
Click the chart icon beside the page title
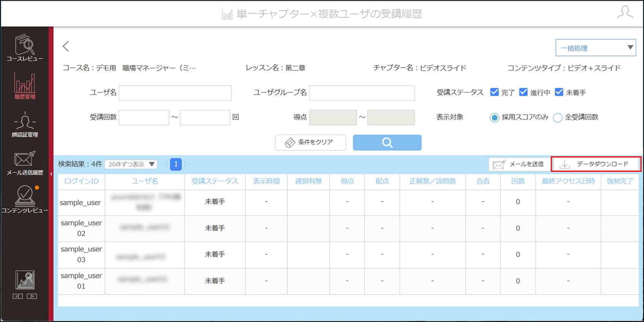(227, 14)
